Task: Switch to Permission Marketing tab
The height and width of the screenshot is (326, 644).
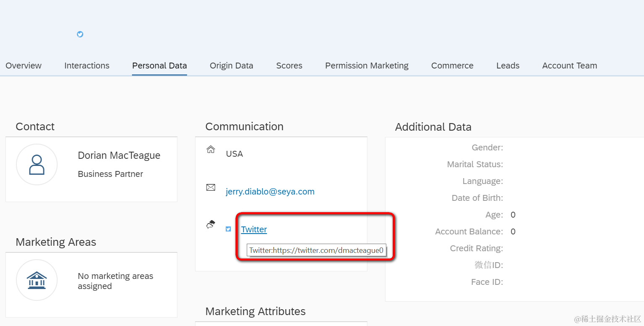Action: click(x=367, y=66)
